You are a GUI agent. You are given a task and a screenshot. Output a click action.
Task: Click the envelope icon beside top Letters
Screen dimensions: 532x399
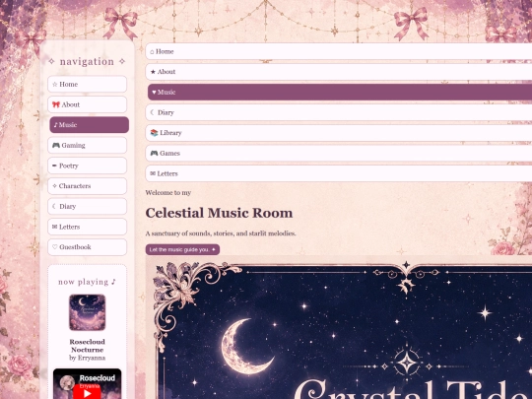[x=153, y=173]
